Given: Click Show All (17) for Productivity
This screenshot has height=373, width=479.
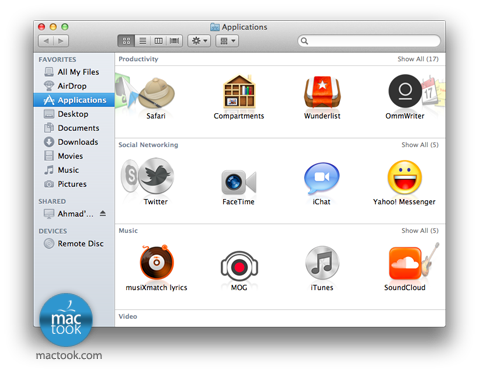Looking at the screenshot, I should click(x=418, y=59).
